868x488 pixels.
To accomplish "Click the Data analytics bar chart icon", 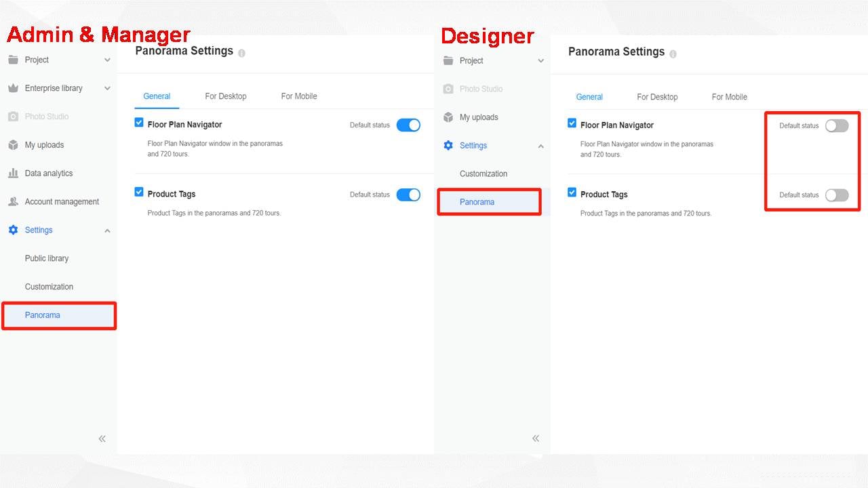I will (13, 174).
